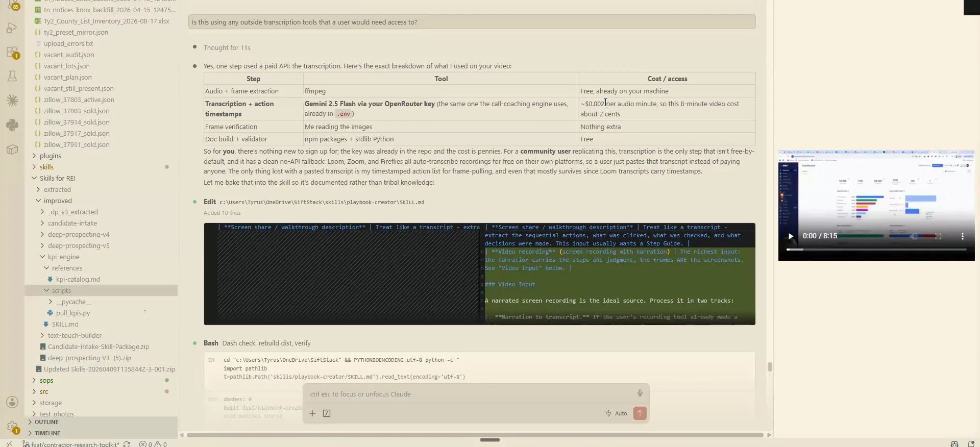Viewport: 980px width, 447px height.
Task: Click the 'Edit' tool call label
Action: [x=210, y=202]
